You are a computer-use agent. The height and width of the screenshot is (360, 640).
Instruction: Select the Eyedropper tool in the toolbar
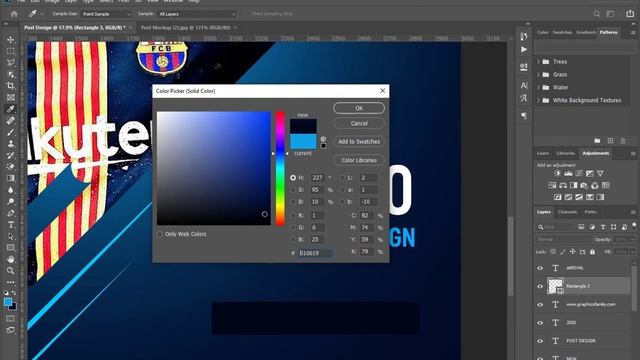click(x=11, y=109)
